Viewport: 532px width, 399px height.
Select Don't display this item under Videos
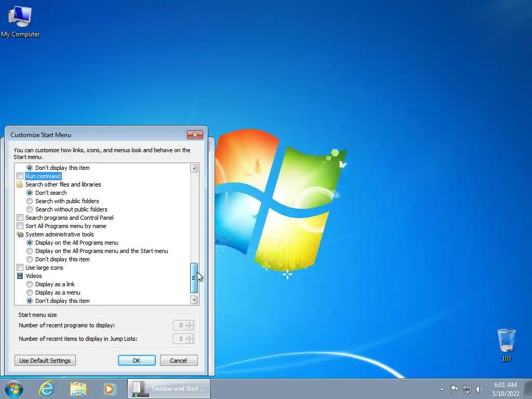click(30, 301)
